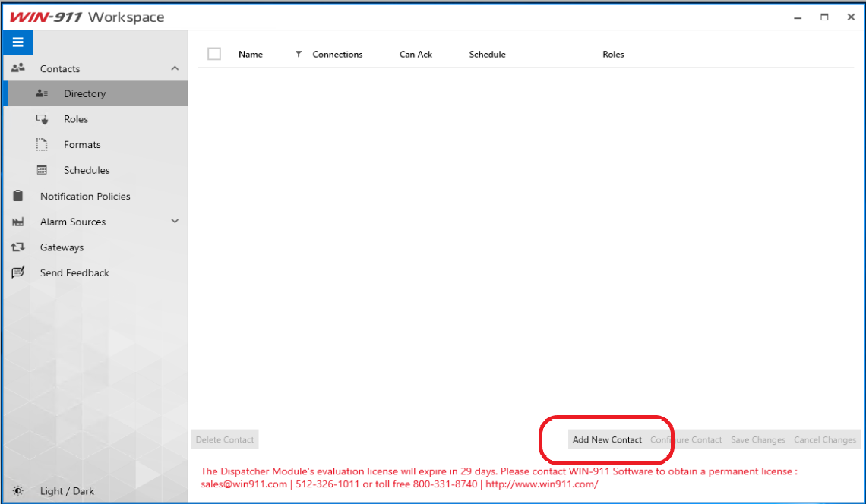Screen dimensions: 866x504
Task: Click the Contacts people icon
Action: (18, 68)
